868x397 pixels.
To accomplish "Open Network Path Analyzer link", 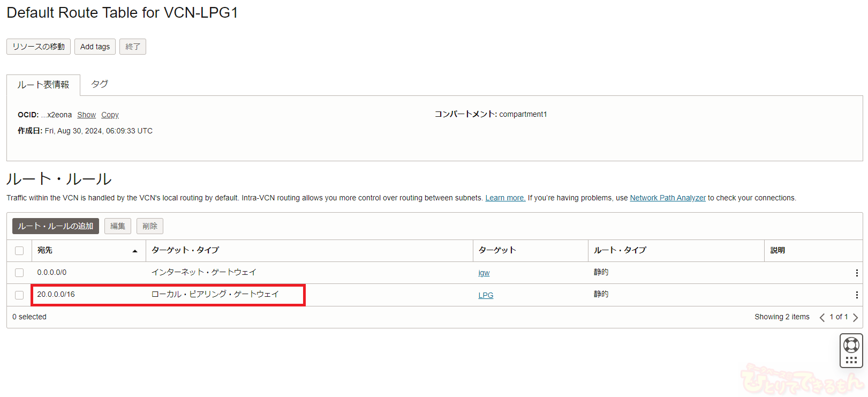I will pyautogui.click(x=667, y=198).
